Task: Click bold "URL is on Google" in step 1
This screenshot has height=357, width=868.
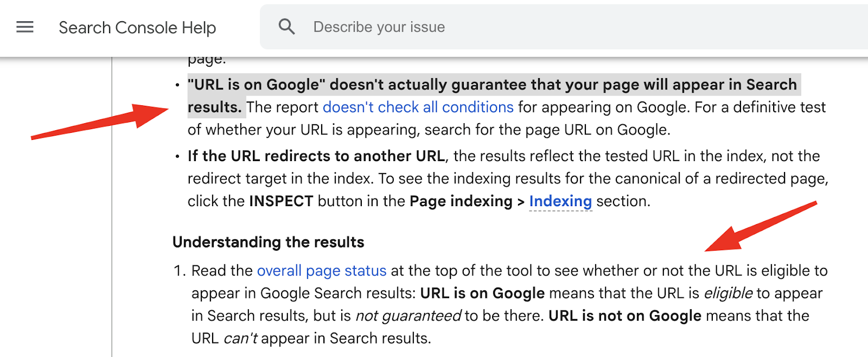Action: point(482,294)
